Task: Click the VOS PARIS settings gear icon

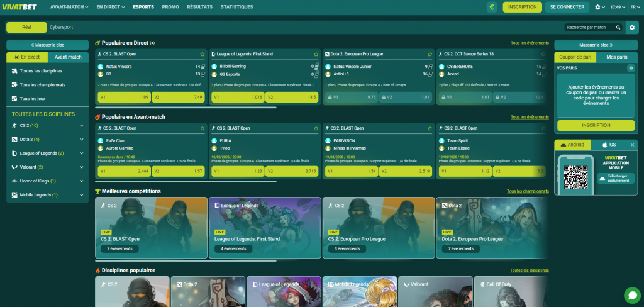Action: [631, 68]
